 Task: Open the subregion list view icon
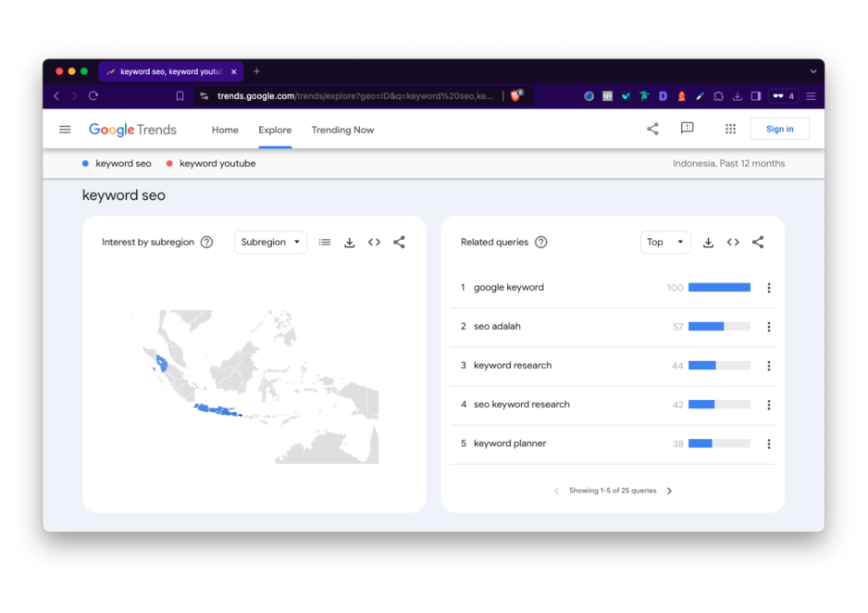coord(325,242)
